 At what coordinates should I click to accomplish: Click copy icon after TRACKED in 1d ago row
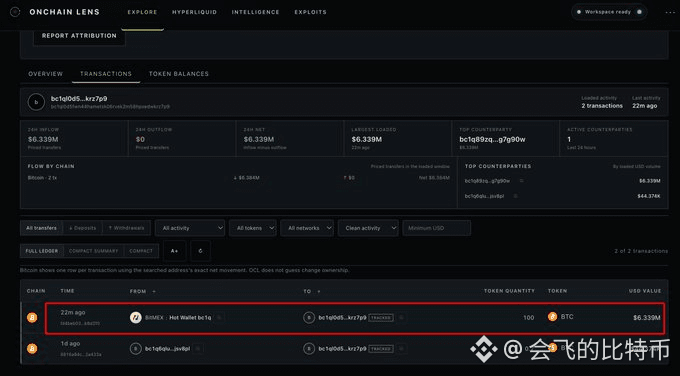[x=401, y=348]
